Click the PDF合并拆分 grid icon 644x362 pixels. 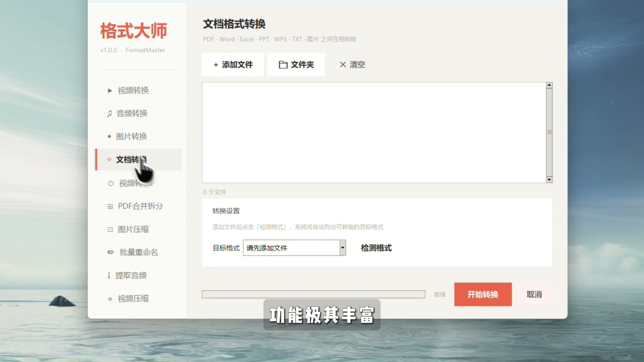click(110, 206)
